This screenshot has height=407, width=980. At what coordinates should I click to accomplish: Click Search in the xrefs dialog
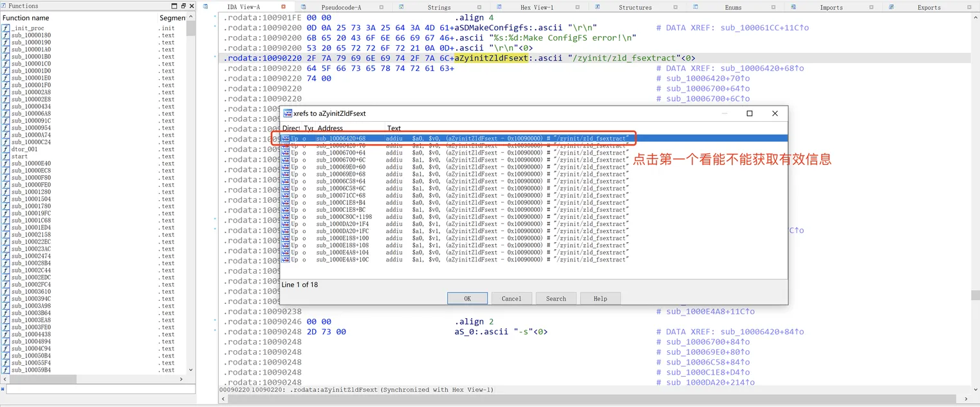(x=556, y=298)
